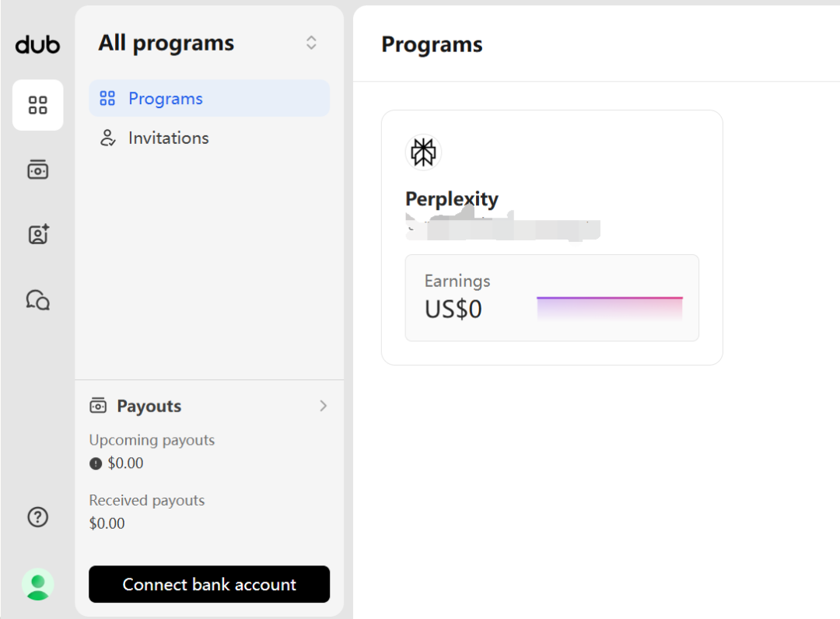Open the programs grid icon in left rail

[37, 104]
